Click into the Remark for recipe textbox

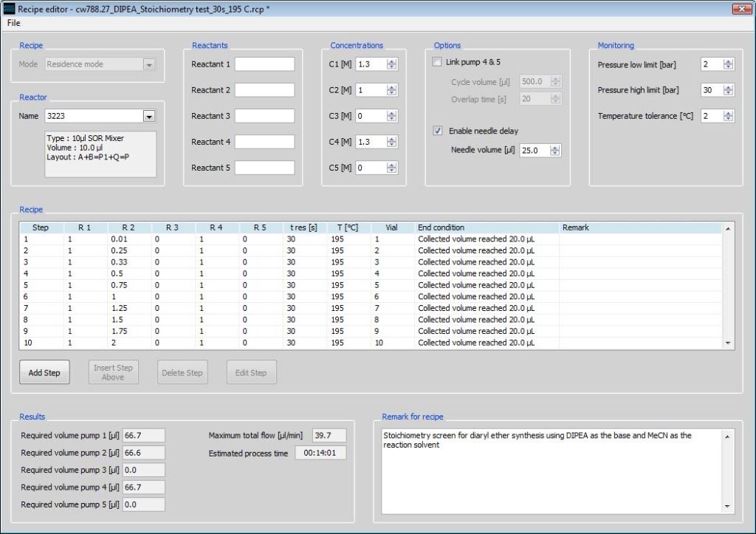tap(550, 470)
